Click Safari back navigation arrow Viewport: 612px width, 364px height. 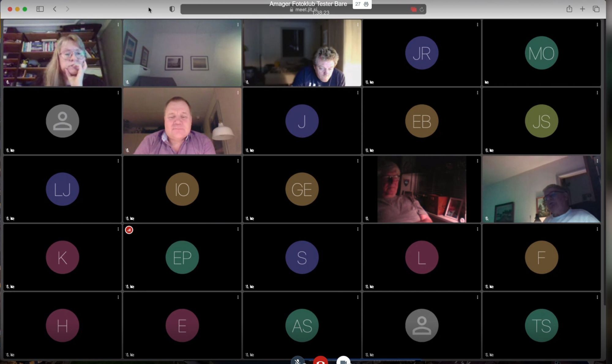coord(55,9)
